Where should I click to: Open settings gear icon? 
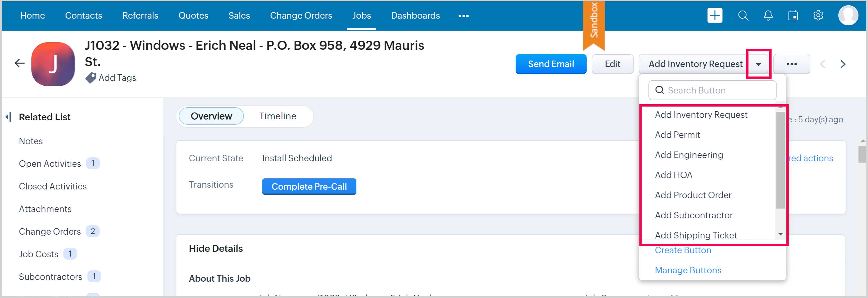(x=818, y=16)
